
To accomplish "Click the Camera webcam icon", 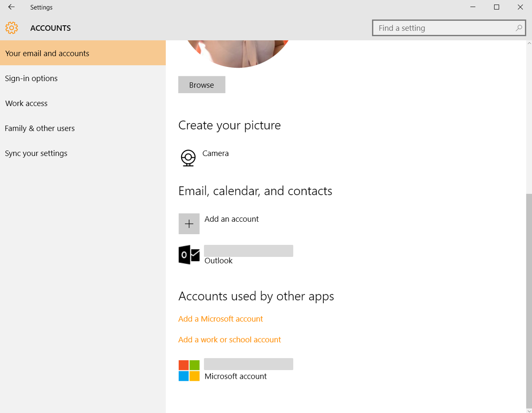I will click(188, 158).
